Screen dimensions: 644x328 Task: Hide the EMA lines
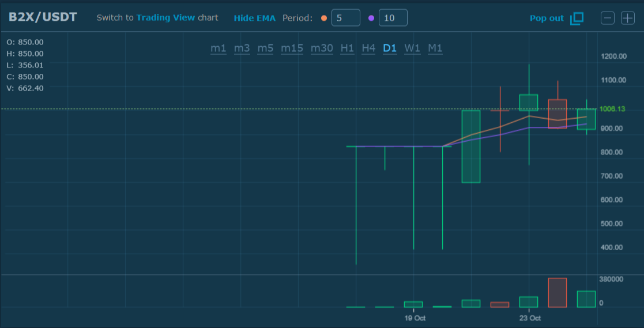click(x=254, y=18)
